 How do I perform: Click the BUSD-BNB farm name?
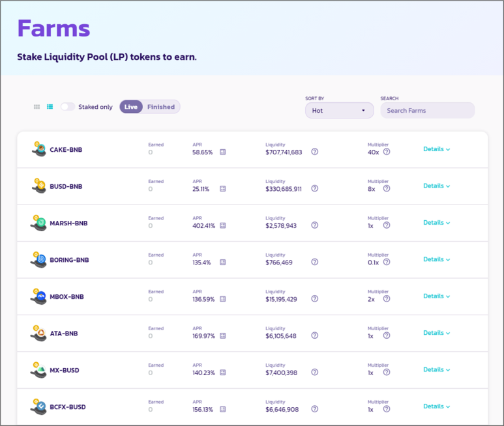point(66,186)
